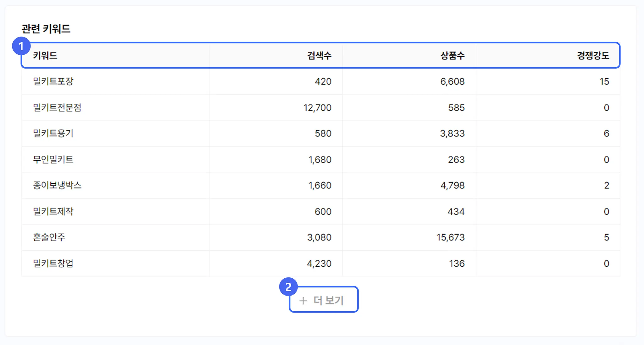Image resolution: width=644 pixels, height=345 pixels.
Task: Click badge number 1 marker
Action: click(x=21, y=46)
